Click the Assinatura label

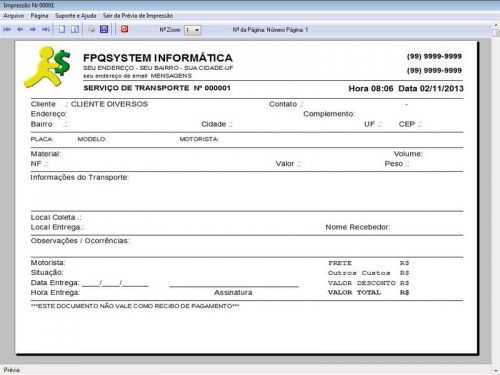click(x=233, y=292)
